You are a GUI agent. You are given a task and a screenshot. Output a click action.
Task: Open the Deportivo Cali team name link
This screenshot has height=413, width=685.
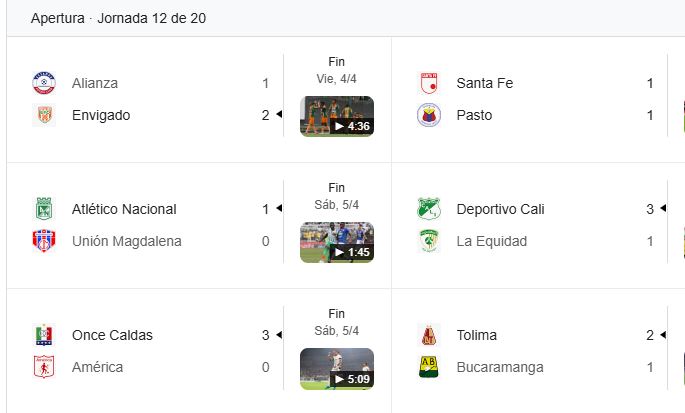pyautogui.click(x=500, y=209)
